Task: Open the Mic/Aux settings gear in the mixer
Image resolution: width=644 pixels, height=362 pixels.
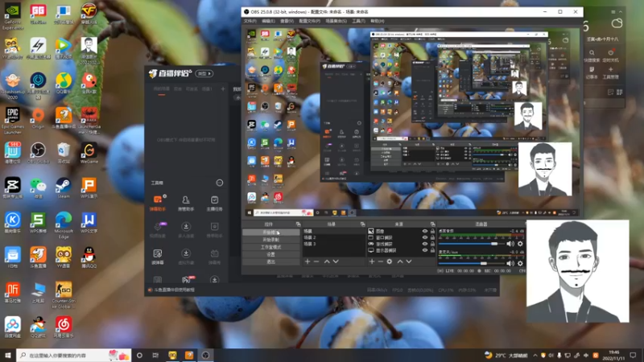Action: point(520,264)
